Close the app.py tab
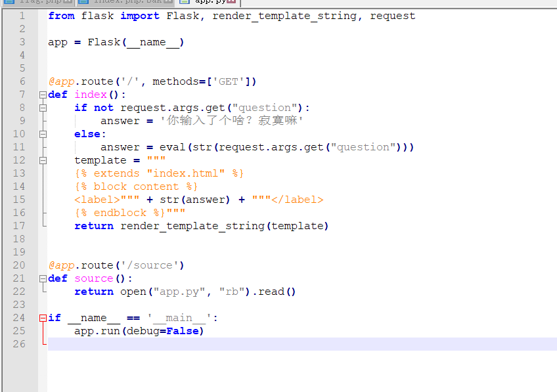This screenshot has width=557, height=392. tap(232, 1)
